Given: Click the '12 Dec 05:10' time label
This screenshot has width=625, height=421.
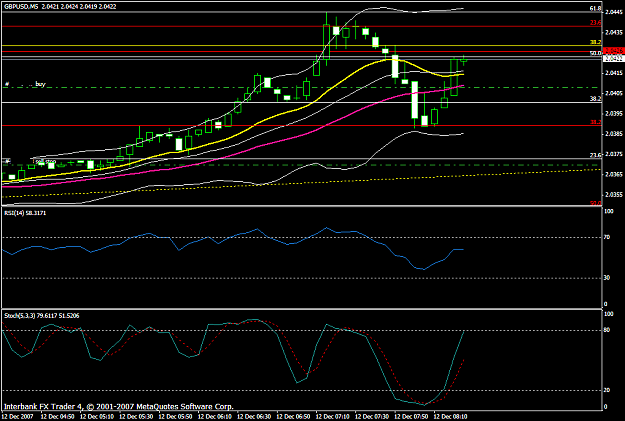Looking at the screenshot, I should pos(97,417).
